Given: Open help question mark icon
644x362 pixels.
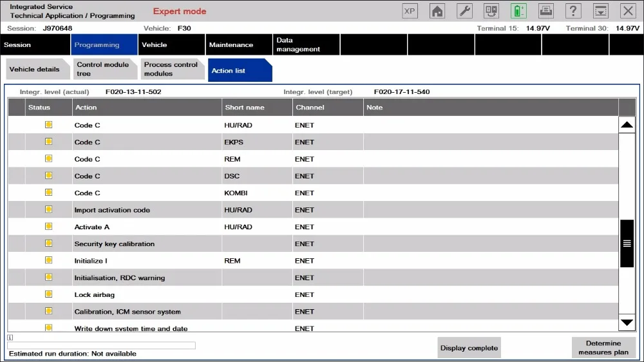Looking at the screenshot, I should (x=573, y=11).
